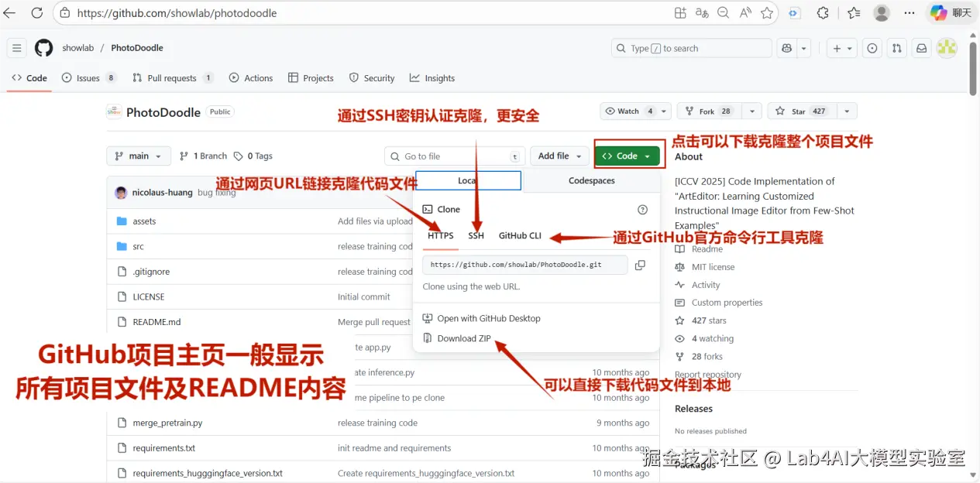Click the translate page icon
The width and height of the screenshot is (980, 483).
pyautogui.click(x=702, y=13)
